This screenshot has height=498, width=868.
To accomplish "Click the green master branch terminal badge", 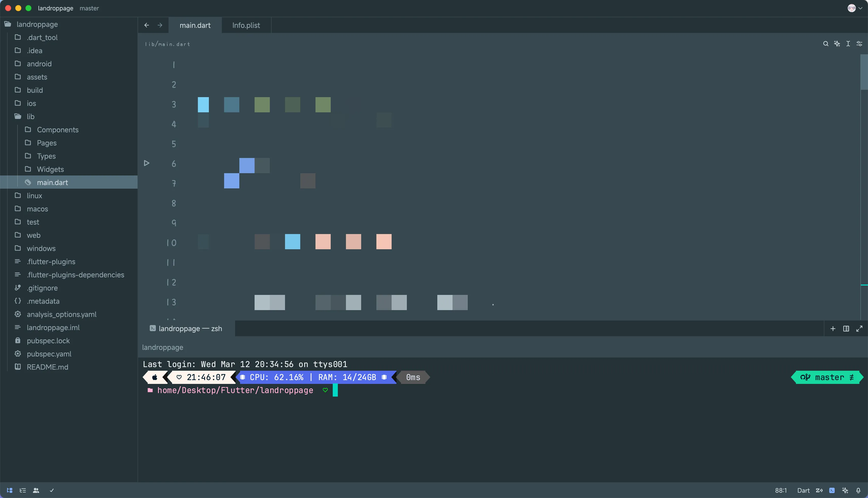I will coord(827,377).
